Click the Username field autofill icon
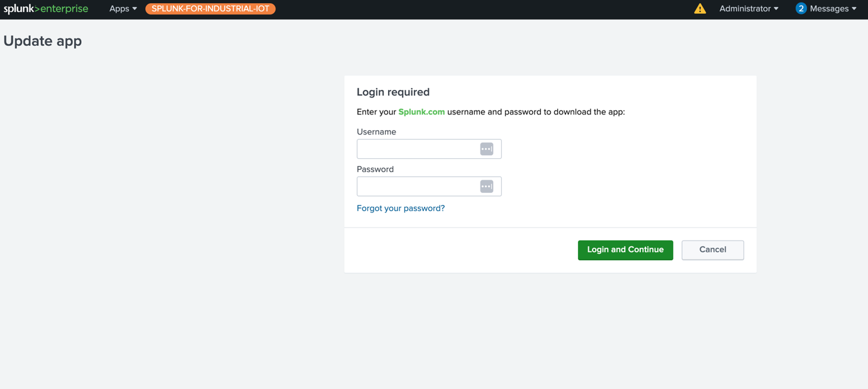The image size is (868, 389). (486, 149)
